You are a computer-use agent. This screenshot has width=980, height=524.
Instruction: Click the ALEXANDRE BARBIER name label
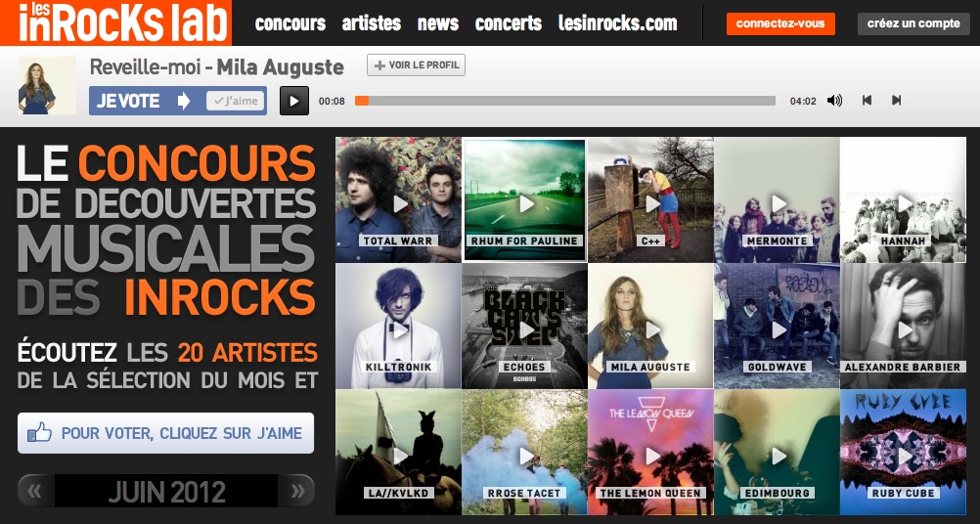point(903,367)
